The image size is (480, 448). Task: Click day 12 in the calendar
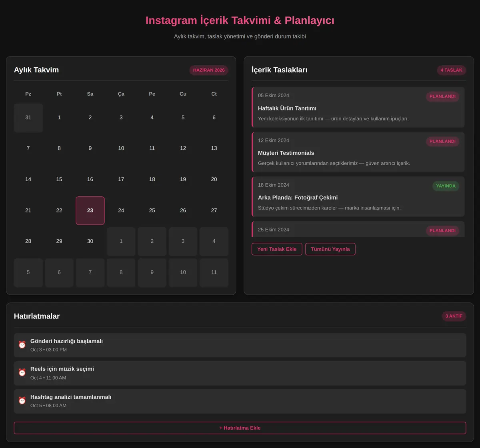(x=183, y=148)
